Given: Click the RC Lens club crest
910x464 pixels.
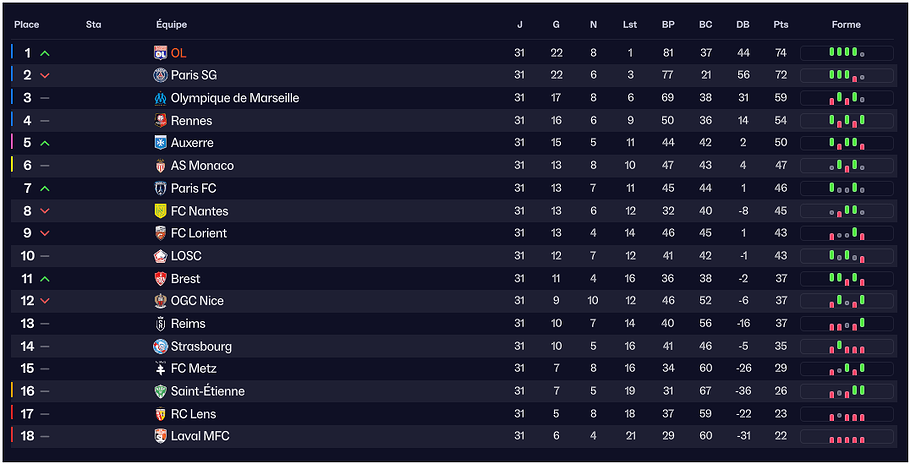Looking at the screenshot, I should 160,414.
